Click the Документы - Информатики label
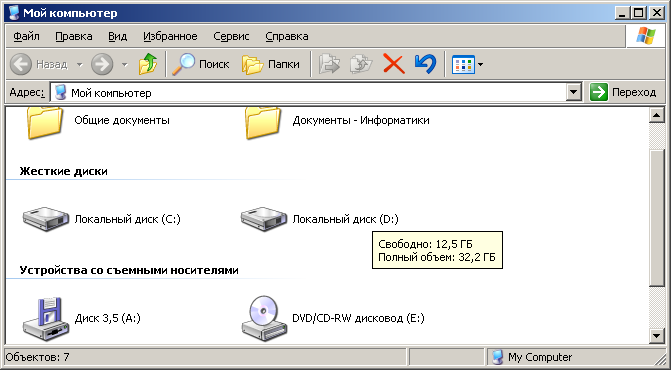Image resolution: width=671 pixels, height=370 pixels. tap(361, 120)
